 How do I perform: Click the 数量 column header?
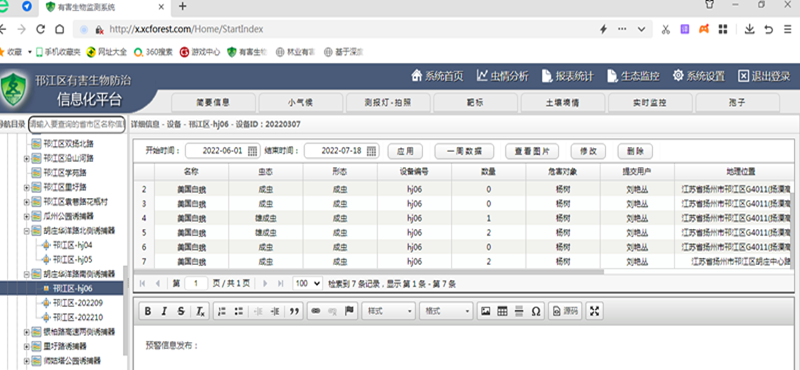coord(488,172)
